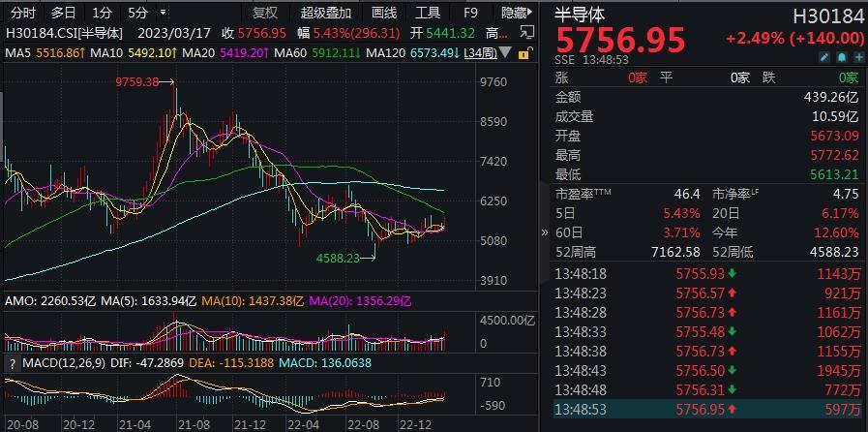Click the MA20 5419.20 indicator label

224,53
